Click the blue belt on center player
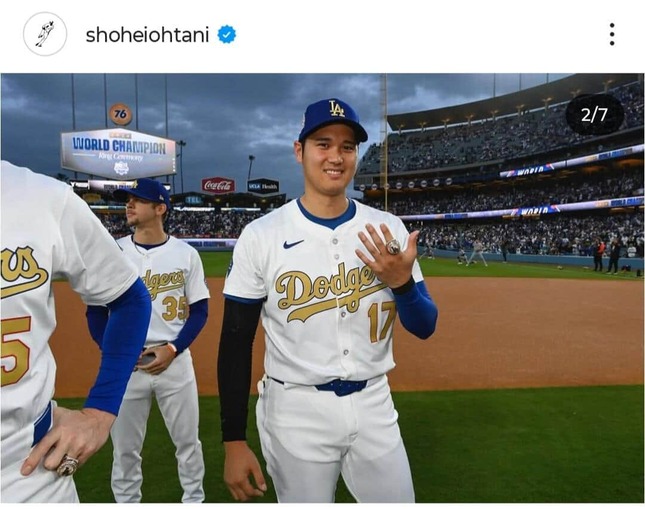Screen dimensions: 645x509 pyautogui.click(x=341, y=387)
